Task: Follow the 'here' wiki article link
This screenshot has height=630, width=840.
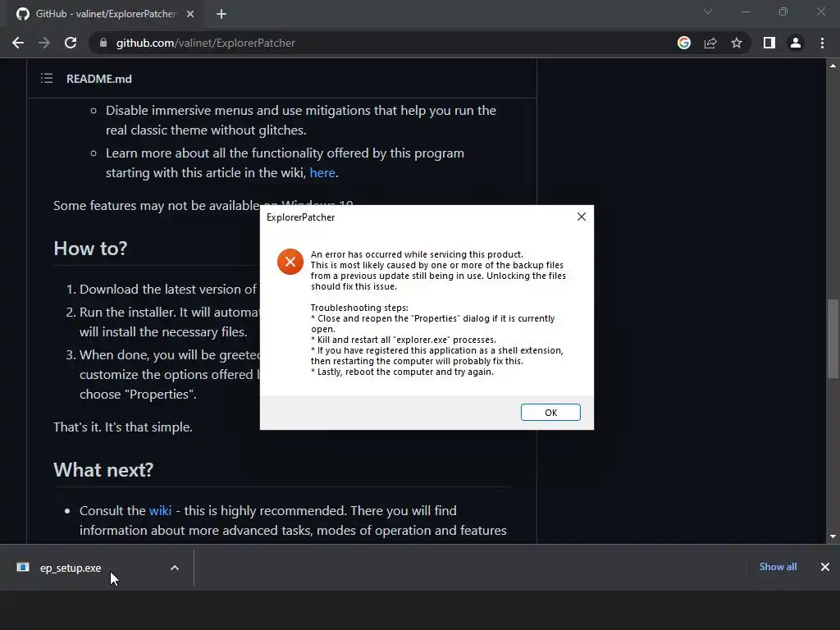Action: click(x=322, y=173)
